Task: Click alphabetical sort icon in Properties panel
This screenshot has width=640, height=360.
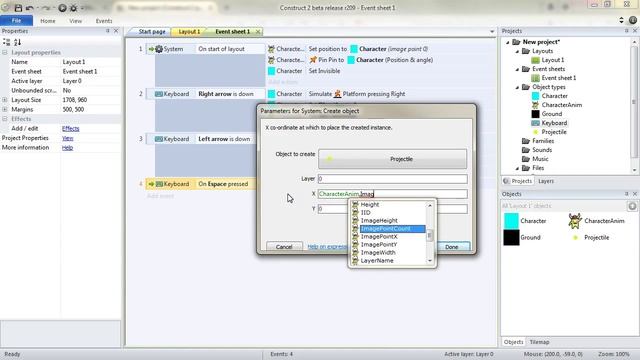Action: [17, 42]
